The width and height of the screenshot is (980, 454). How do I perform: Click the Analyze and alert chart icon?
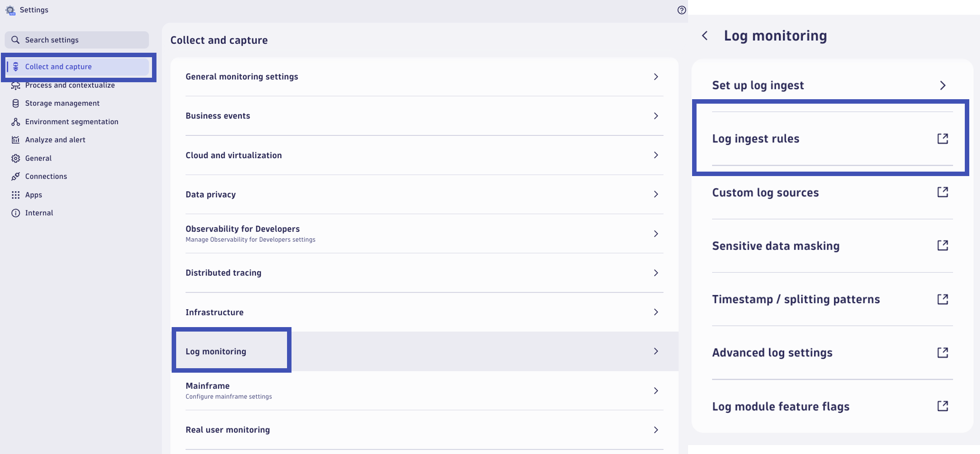point(16,140)
